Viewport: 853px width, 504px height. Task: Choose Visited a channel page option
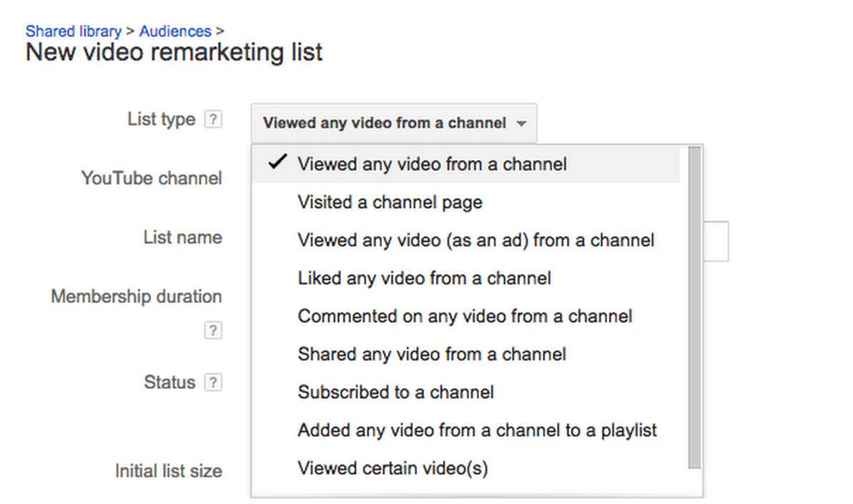pyautogui.click(x=390, y=202)
